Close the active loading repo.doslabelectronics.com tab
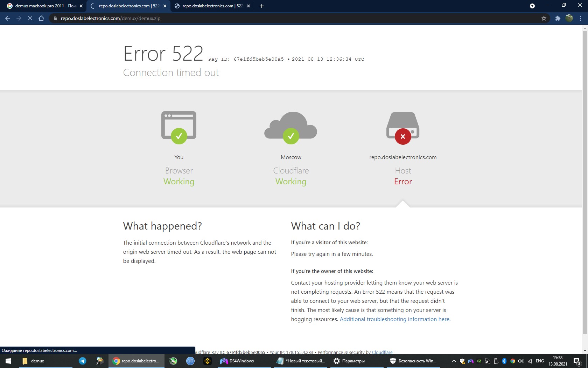This screenshot has height=368, width=588. point(165,6)
